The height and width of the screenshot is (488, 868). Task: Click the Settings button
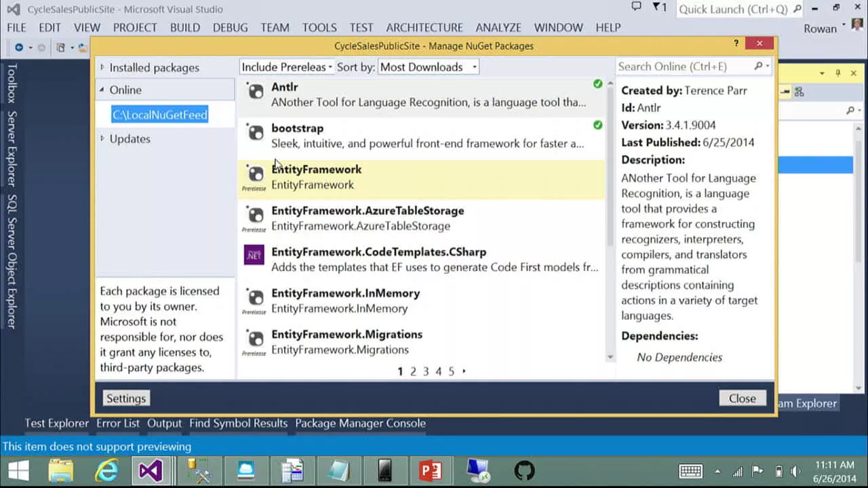point(126,398)
